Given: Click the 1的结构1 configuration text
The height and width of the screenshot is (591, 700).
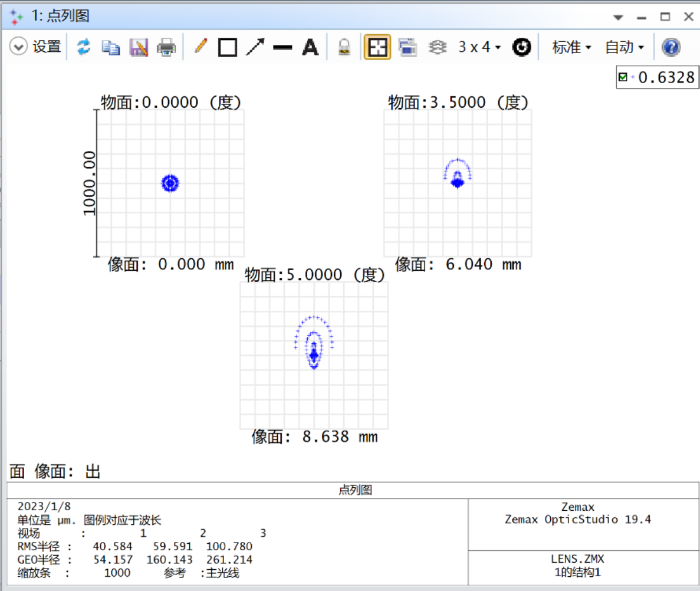Looking at the screenshot, I should coord(578,572).
